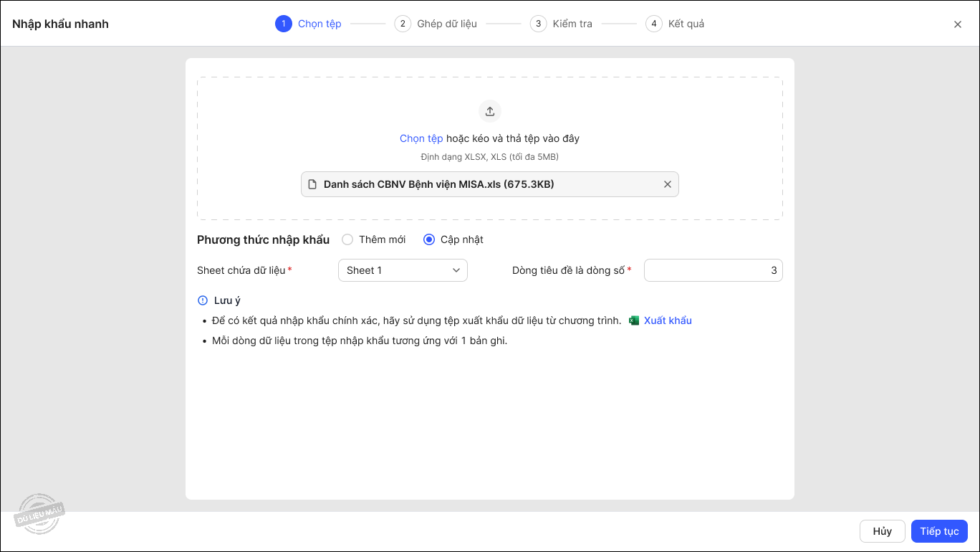Select the Cập nhật radio option
The width and height of the screenshot is (980, 552).
click(x=429, y=239)
